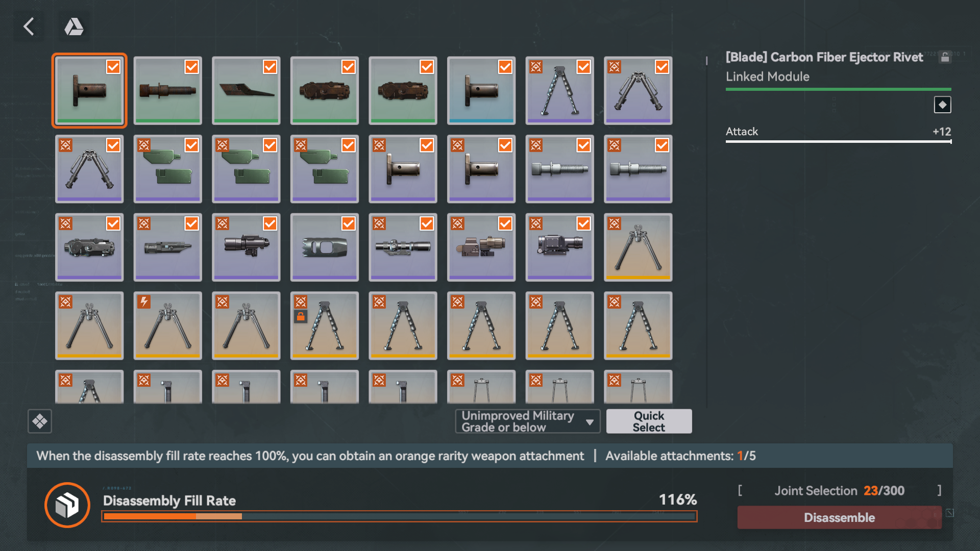Uncheck the thermal scope's checkbox
This screenshot has height=551, width=980.
583,223
